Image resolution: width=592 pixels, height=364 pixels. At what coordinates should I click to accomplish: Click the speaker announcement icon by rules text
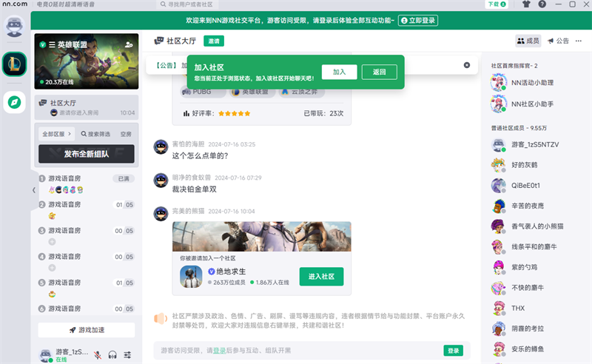[x=161, y=319]
